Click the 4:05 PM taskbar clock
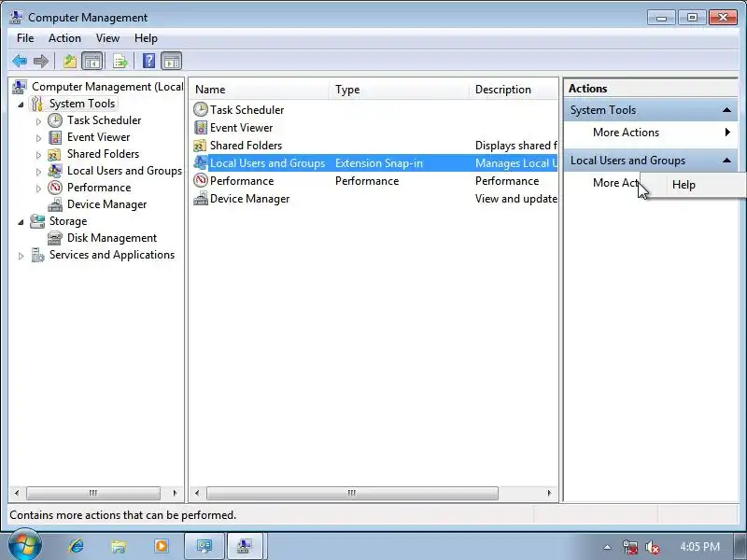The height and width of the screenshot is (560, 747). coord(699,547)
